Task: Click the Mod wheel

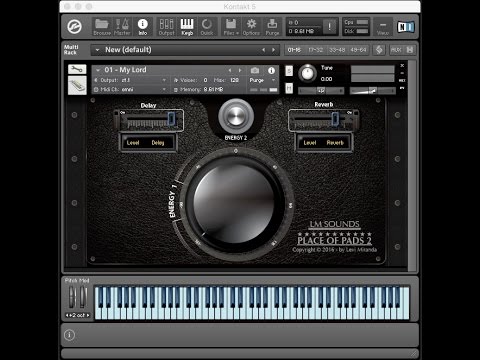Action: coord(83,297)
